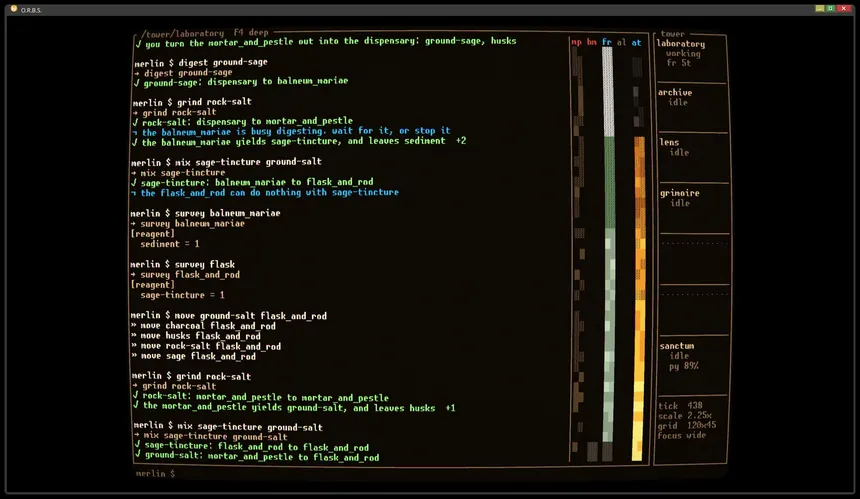Click the 'grid 120x45' status line
This screenshot has width=860, height=499.
(687, 426)
